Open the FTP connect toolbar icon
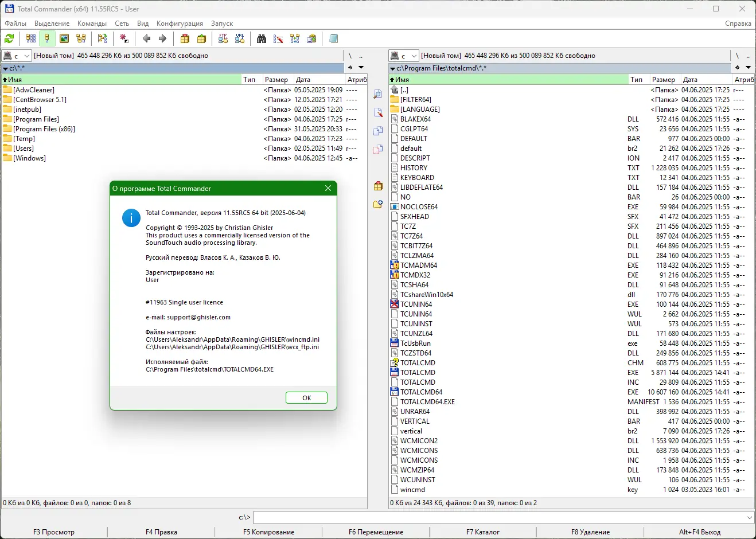The image size is (756, 539). [x=223, y=38]
